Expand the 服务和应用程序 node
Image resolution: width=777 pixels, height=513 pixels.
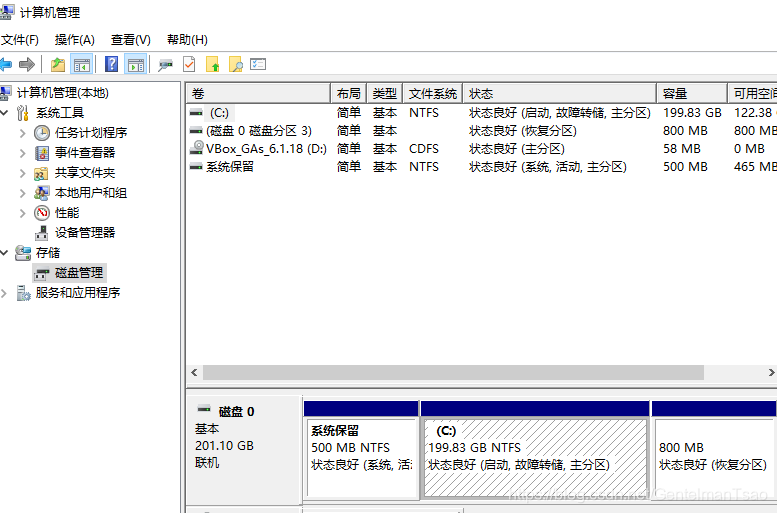coord(4,293)
